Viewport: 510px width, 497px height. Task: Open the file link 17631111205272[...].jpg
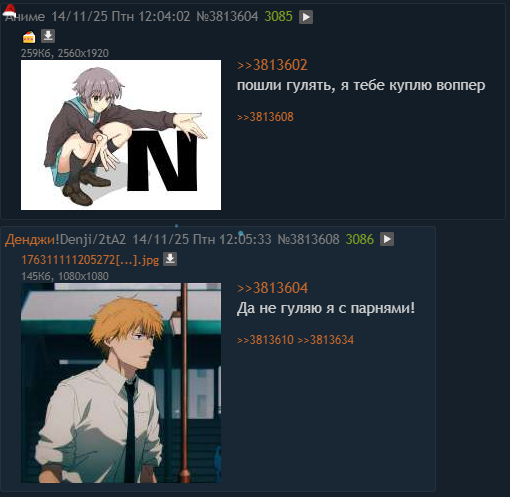(90, 260)
